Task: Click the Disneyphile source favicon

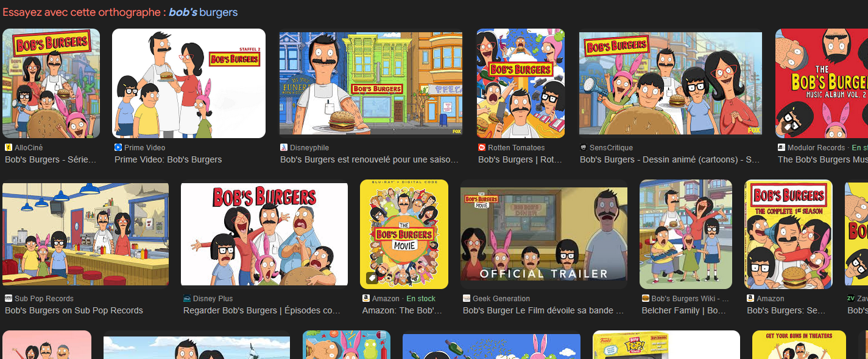Action: (x=284, y=148)
